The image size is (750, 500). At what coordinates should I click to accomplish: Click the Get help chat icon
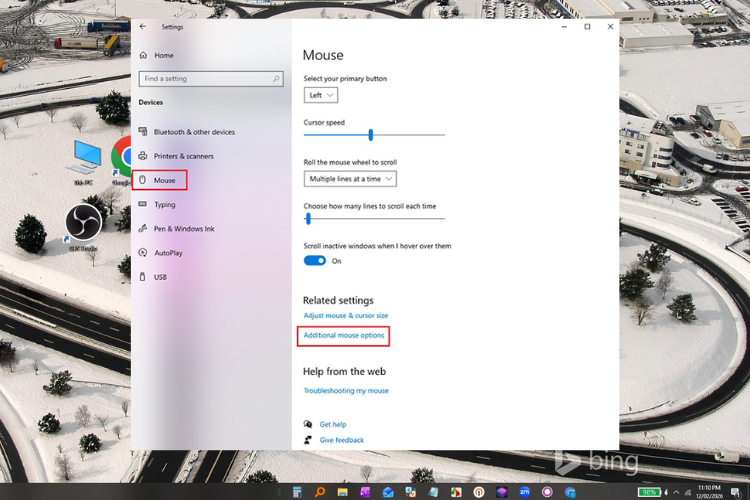[308, 424]
